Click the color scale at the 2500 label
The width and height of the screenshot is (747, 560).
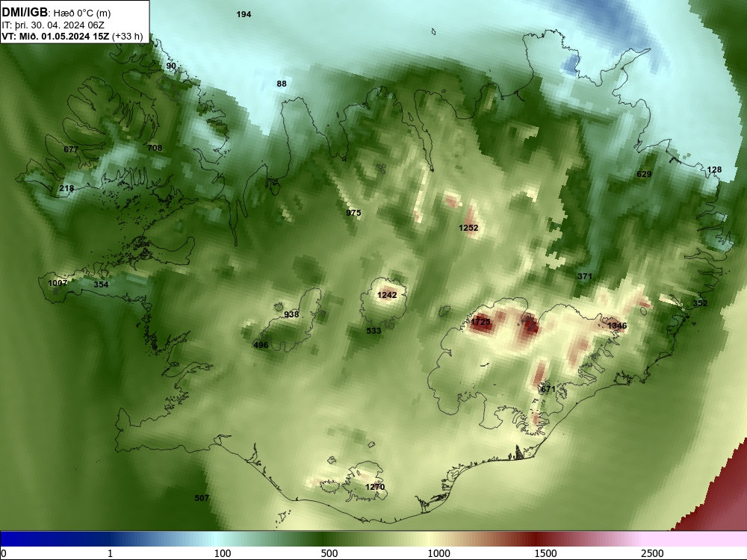tap(652, 553)
